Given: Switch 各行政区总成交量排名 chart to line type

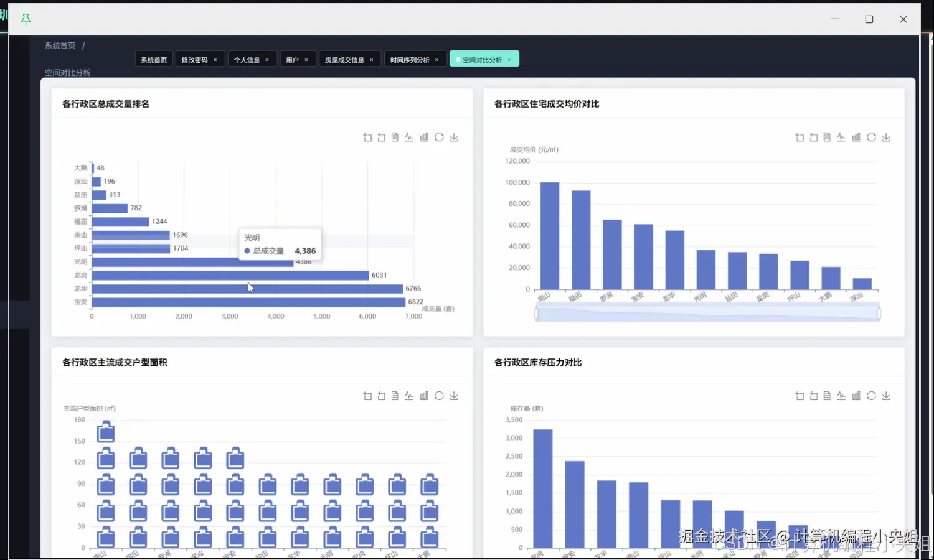Looking at the screenshot, I should pyautogui.click(x=409, y=138).
